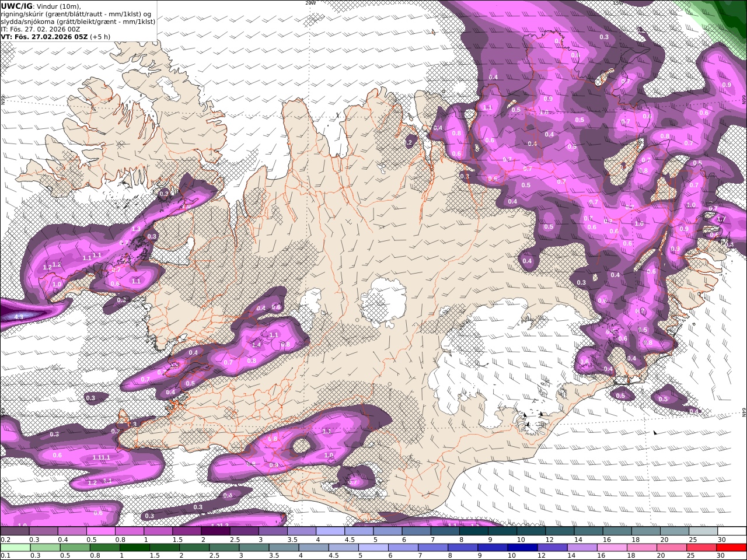The image size is (747, 560).
Task: Click the "VT: Fös. 27.02.2026 05Z (+5 h)" line
Action: [x=55, y=37]
